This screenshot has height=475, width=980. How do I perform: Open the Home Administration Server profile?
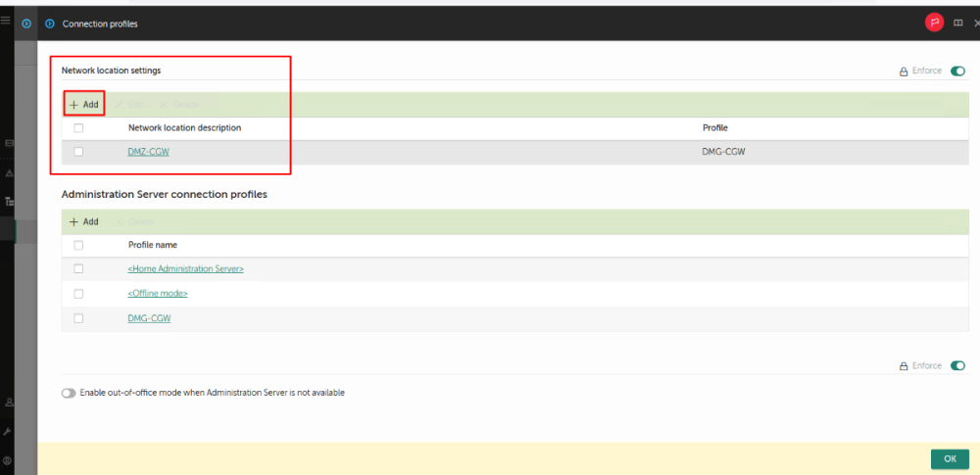pos(185,268)
